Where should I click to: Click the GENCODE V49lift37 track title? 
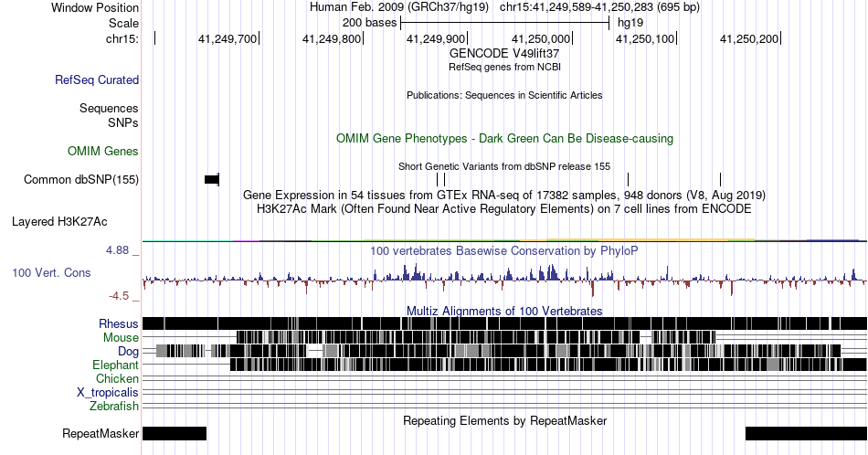pyautogui.click(x=504, y=54)
